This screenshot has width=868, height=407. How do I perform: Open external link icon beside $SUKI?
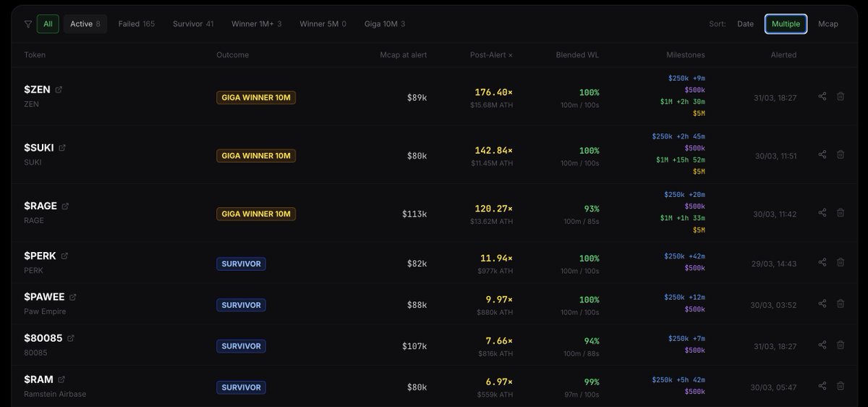click(62, 148)
